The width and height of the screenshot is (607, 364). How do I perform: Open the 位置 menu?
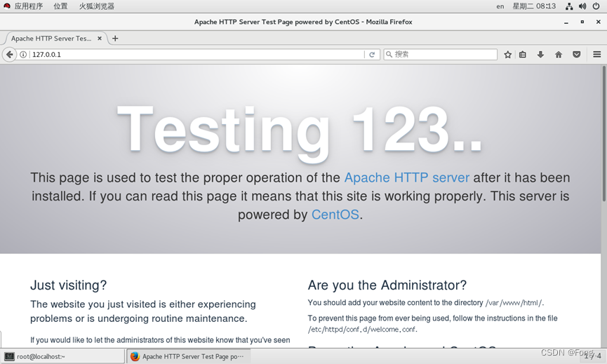[60, 6]
